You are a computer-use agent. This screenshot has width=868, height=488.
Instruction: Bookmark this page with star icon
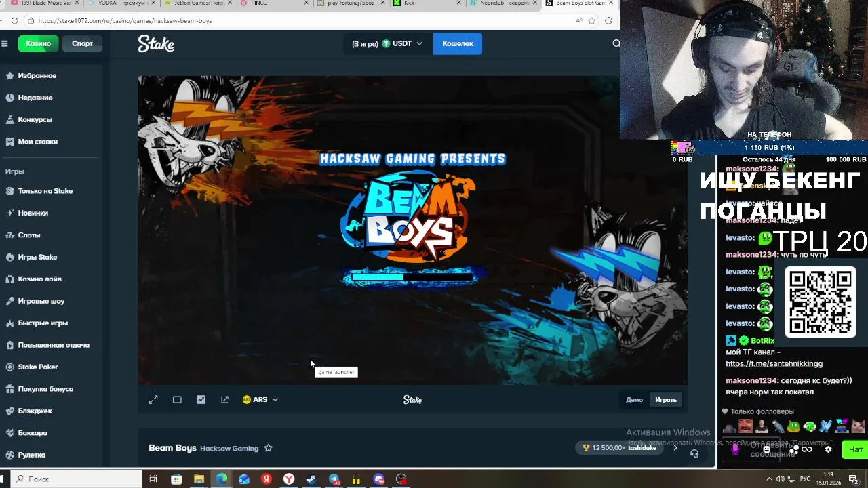pos(591,21)
